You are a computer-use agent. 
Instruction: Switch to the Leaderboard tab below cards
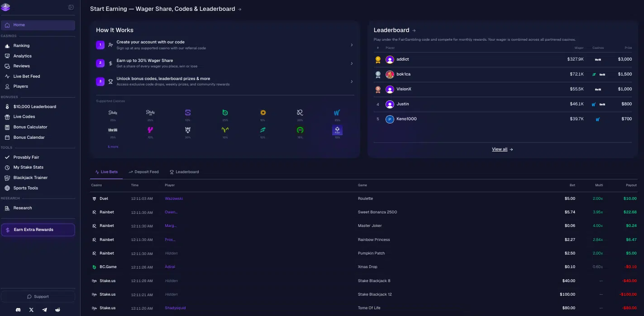[184, 172]
